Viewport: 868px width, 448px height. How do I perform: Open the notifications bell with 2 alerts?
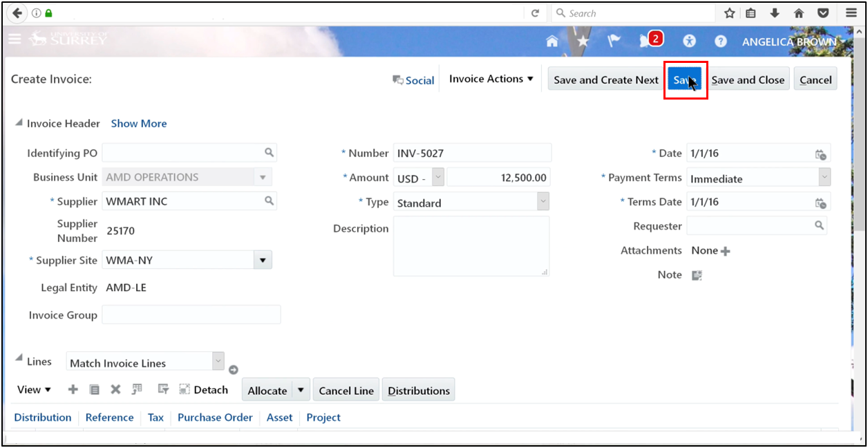coord(646,41)
